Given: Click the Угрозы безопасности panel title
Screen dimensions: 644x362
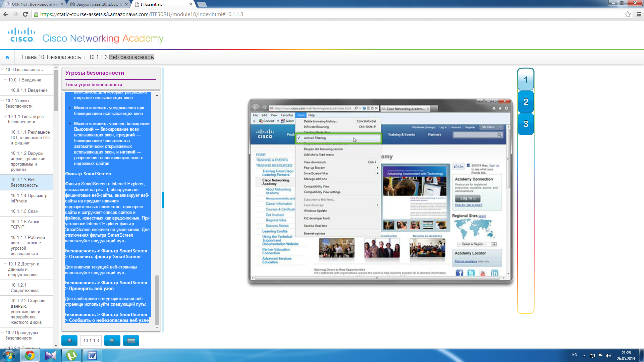Looking at the screenshot, I should [x=95, y=73].
